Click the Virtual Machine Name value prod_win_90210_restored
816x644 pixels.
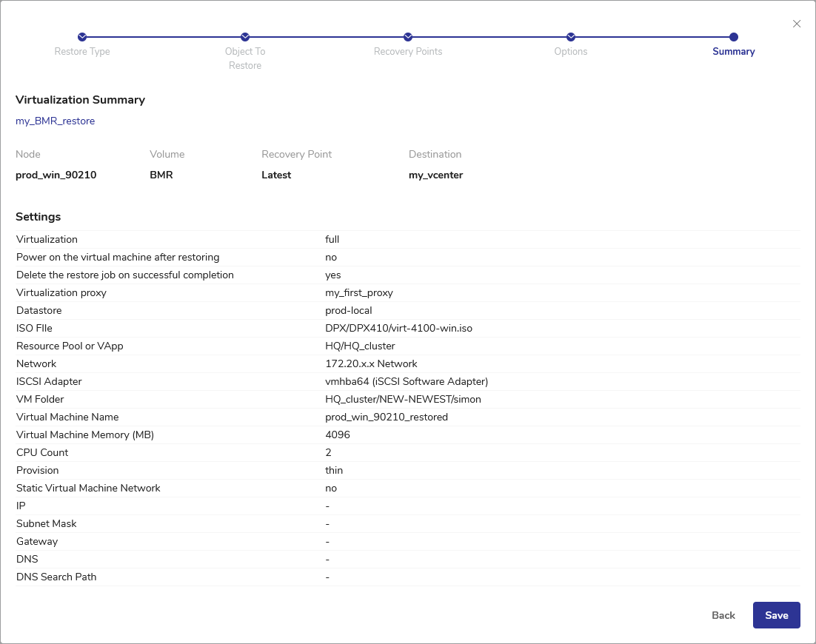pos(387,417)
